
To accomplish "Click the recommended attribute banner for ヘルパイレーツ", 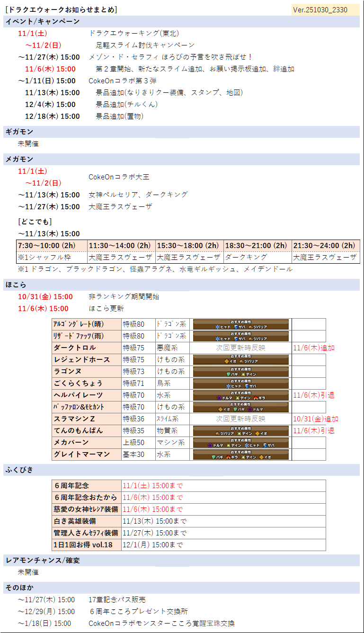I will click(x=240, y=395).
